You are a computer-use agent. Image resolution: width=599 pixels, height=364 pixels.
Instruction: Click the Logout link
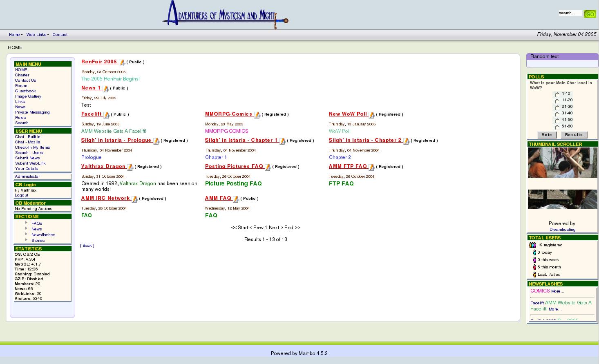tap(22, 195)
